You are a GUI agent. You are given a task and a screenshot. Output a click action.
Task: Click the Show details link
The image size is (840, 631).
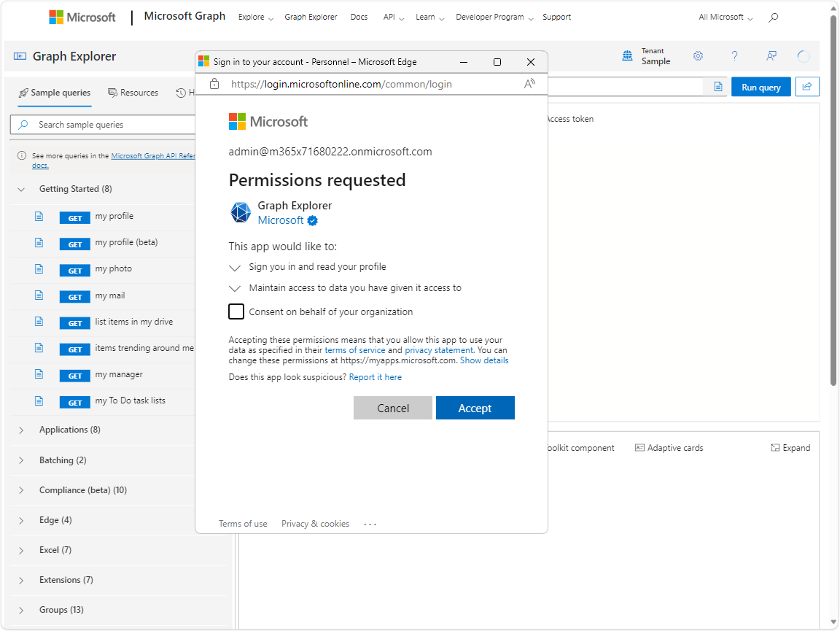tap(484, 360)
